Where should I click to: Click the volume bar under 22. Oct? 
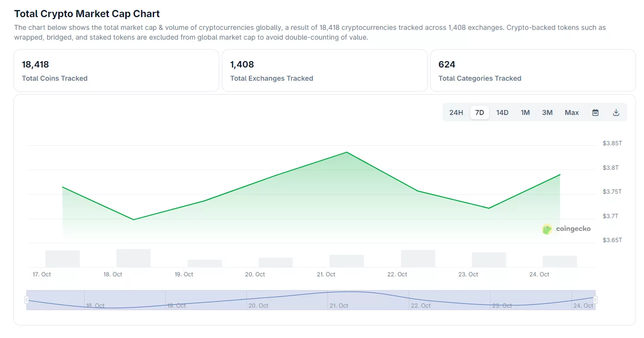coord(418,258)
